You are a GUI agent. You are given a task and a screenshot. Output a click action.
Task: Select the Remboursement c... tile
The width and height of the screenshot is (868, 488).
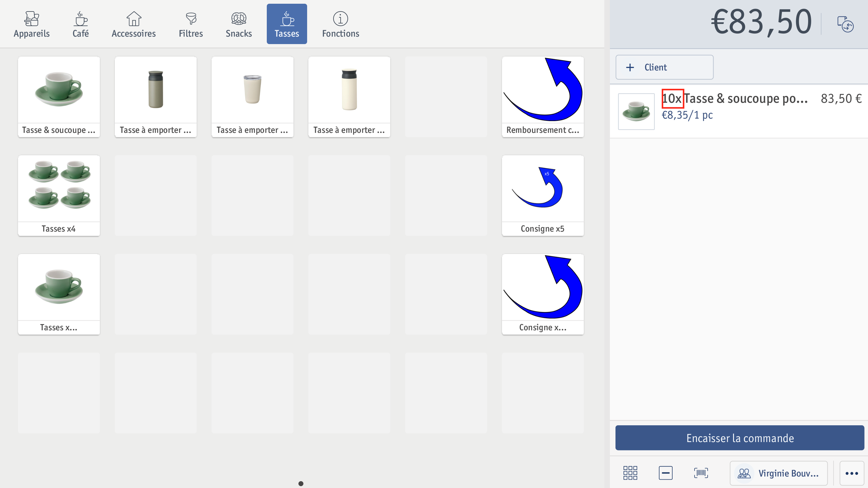(543, 97)
